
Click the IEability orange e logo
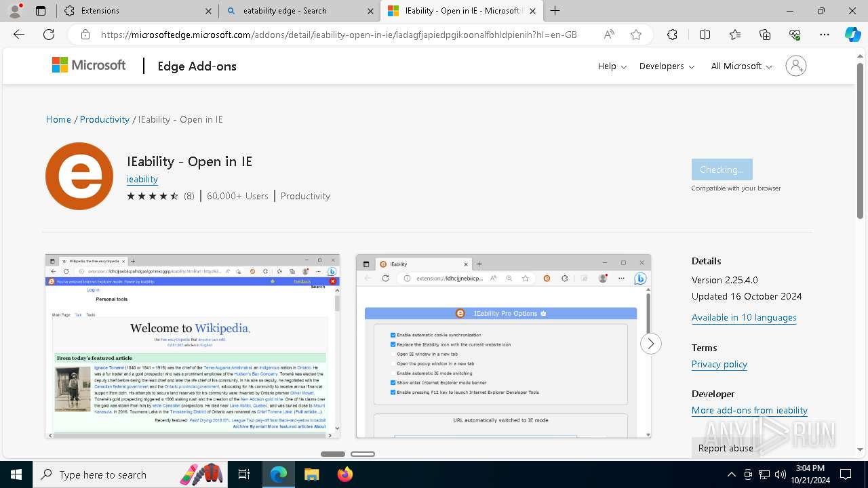coord(79,176)
